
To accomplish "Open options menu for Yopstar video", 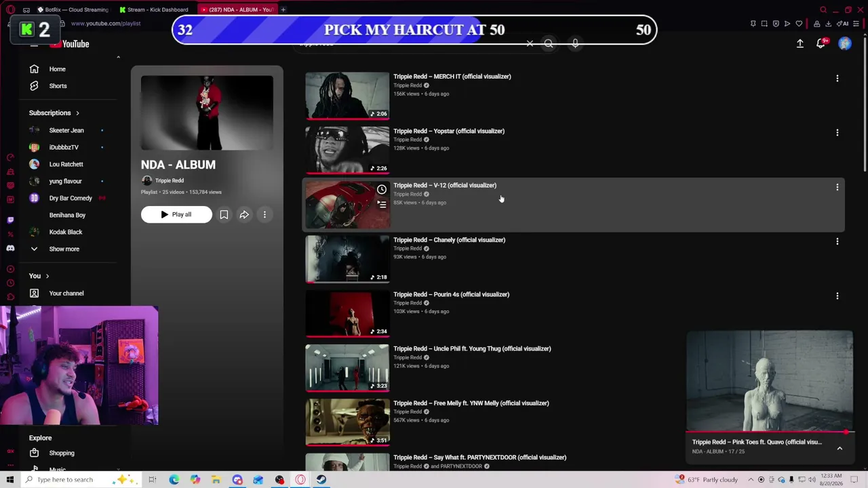I will (x=837, y=133).
